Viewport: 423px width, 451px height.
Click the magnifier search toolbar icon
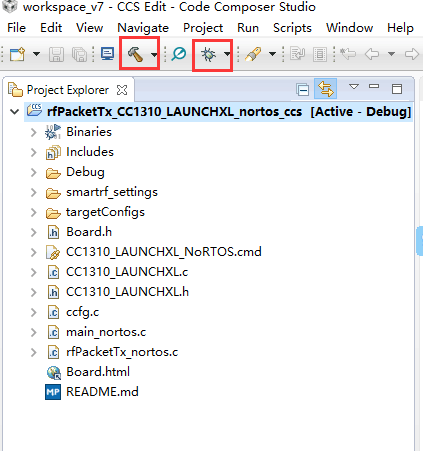click(x=179, y=54)
